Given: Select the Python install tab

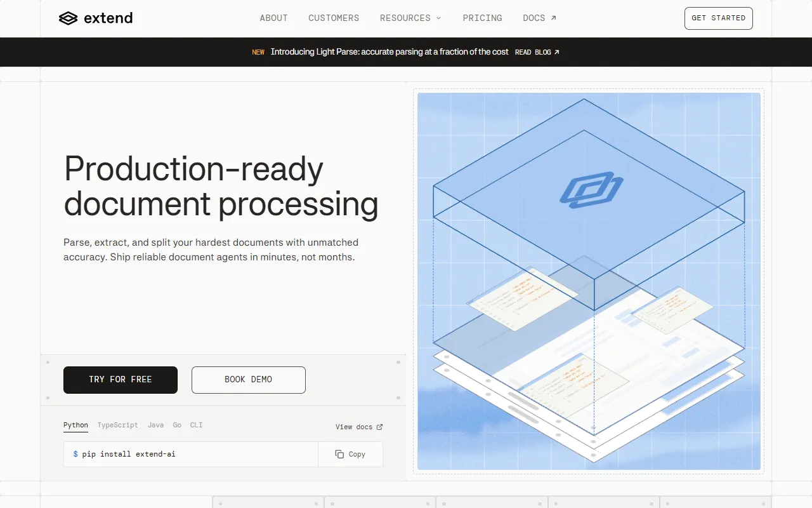Looking at the screenshot, I should point(75,425).
